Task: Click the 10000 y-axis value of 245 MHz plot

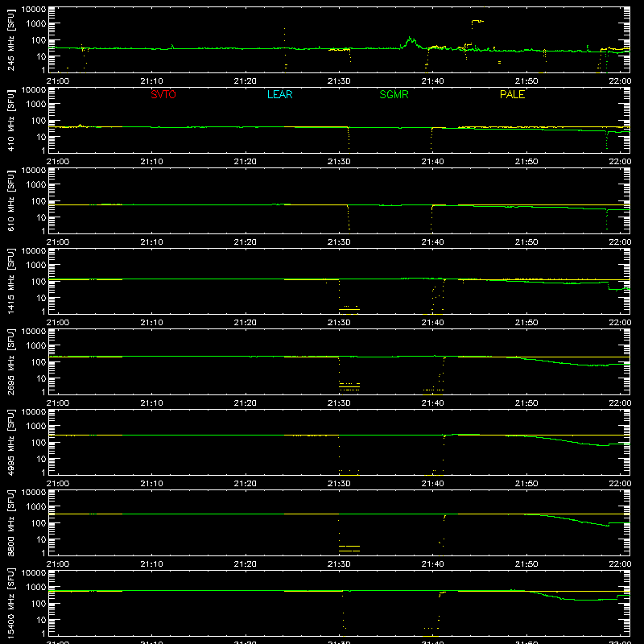Action: [34, 10]
